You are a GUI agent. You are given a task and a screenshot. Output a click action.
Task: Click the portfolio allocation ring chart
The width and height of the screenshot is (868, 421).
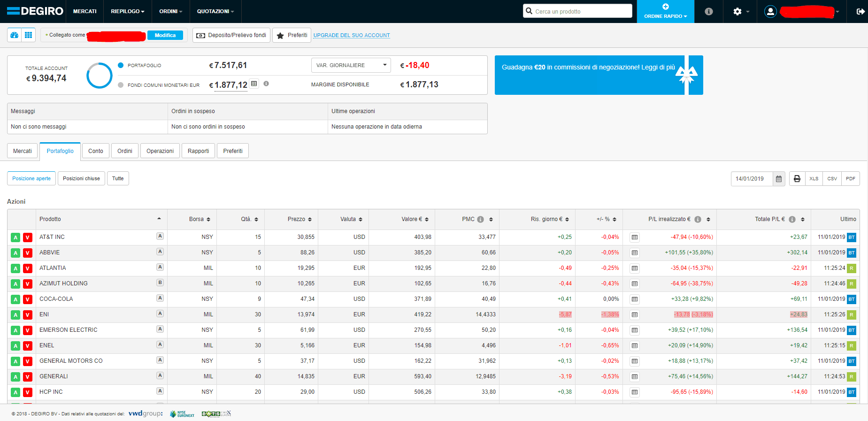tap(100, 76)
